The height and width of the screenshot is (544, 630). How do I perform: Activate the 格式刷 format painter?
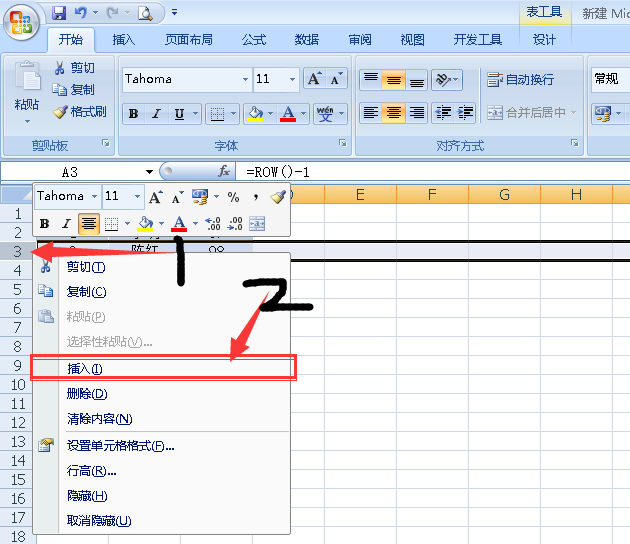(80, 111)
